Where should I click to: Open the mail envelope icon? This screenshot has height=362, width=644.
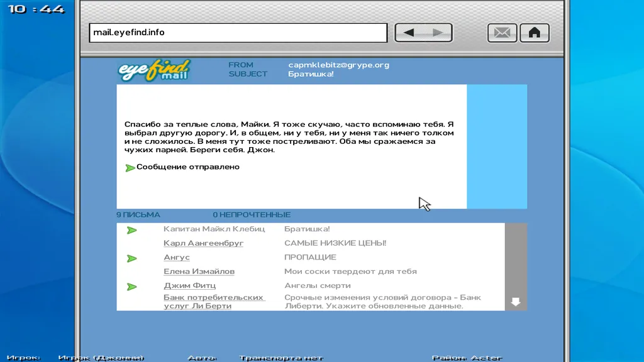point(502,33)
